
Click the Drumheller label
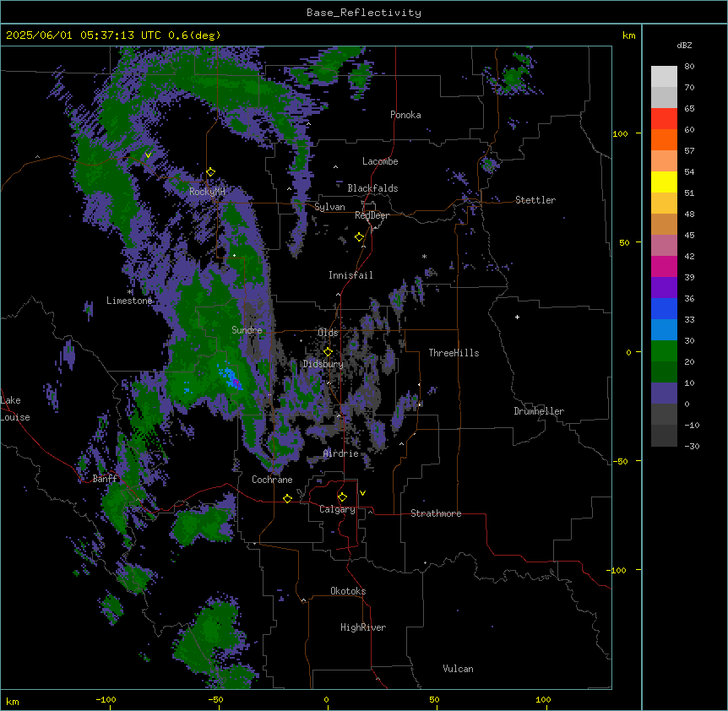(x=539, y=411)
